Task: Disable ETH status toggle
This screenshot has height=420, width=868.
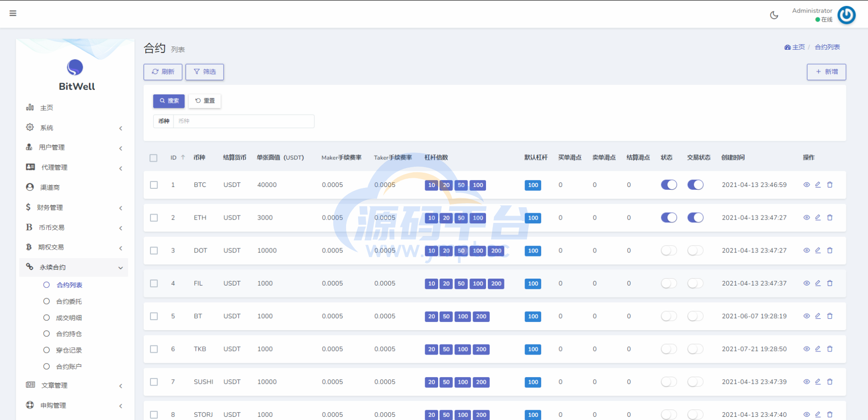Action: point(669,217)
